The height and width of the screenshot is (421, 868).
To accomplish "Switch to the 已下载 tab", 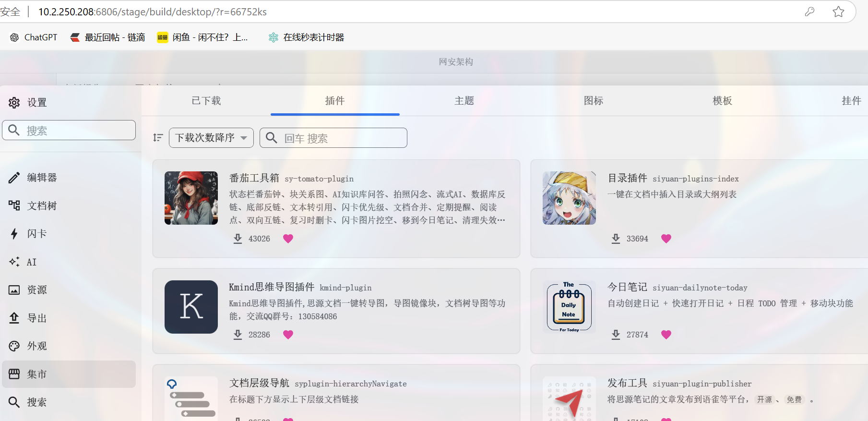I will [x=206, y=101].
